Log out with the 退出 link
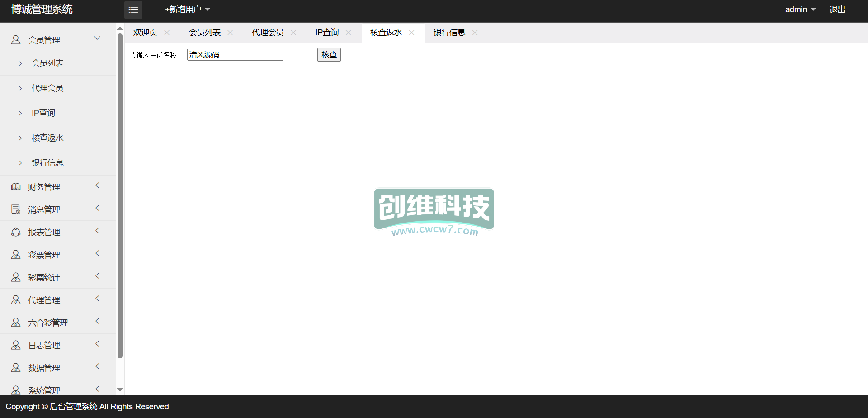The image size is (868, 418). coord(837,9)
